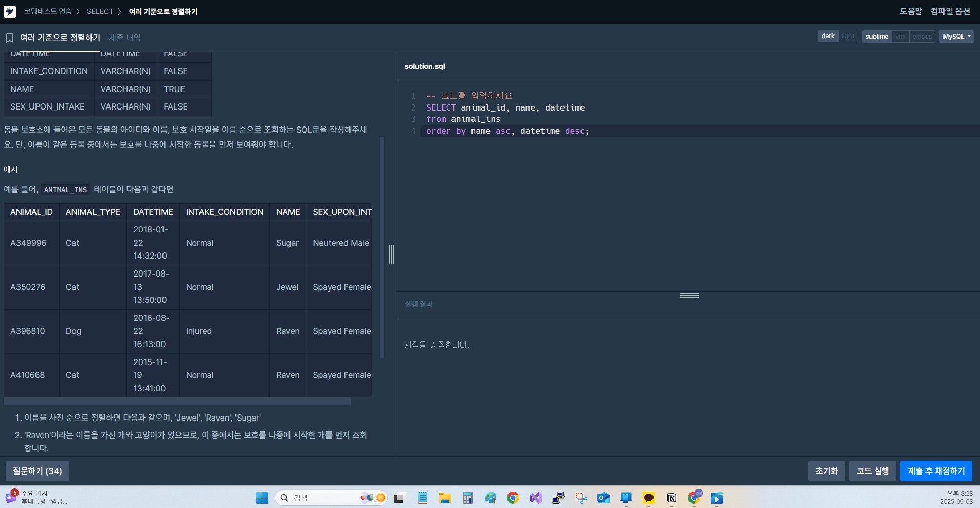Viewport: 980px width, 508px height.
Task: Switch to the 제출 내역 tab
Action: click(124, 38)
